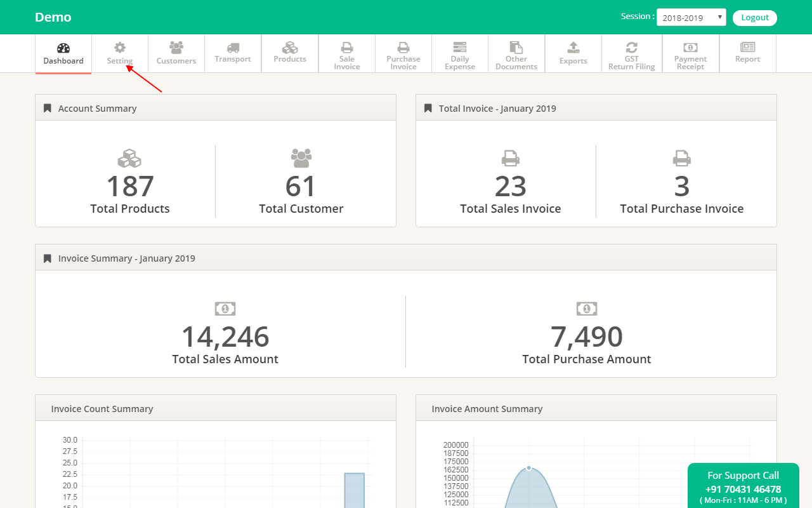Image resolution: width=812 pixels, height=508 pixels.
Task: Click the Logout button
Action: point(755,18)
